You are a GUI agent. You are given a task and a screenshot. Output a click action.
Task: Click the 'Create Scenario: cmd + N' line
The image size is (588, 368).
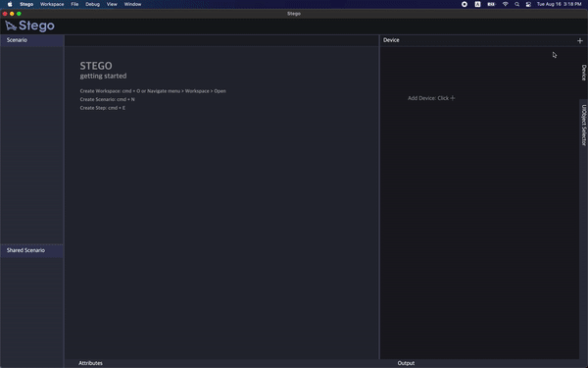(x=107, y=99)
